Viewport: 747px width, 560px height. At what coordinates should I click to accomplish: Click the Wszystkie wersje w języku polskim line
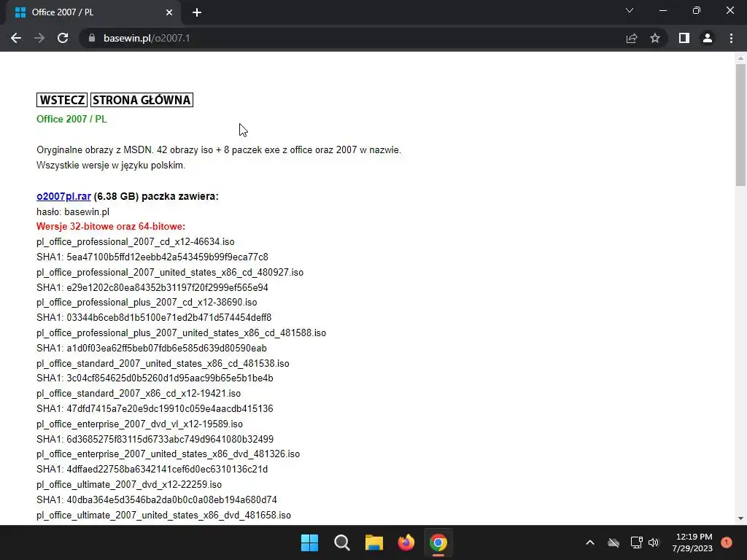pos(111,166)
